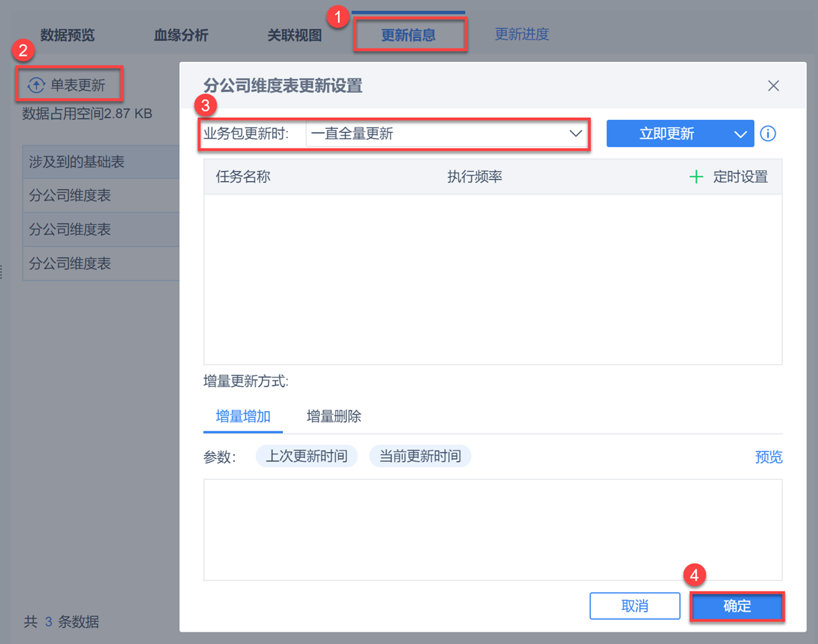Insert the 当前更新时间 parameter
The image size is (818, 644).
point(420,457)
